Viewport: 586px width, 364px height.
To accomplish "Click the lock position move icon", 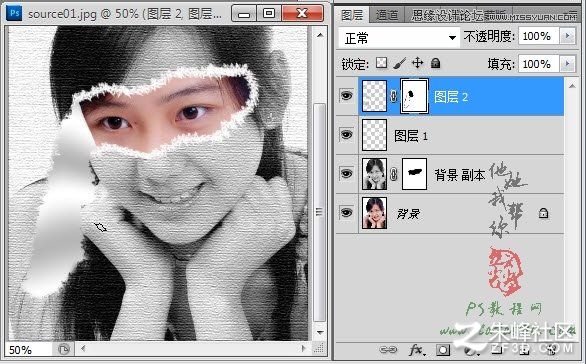I will pyautogui.click(x=417, y=63).
